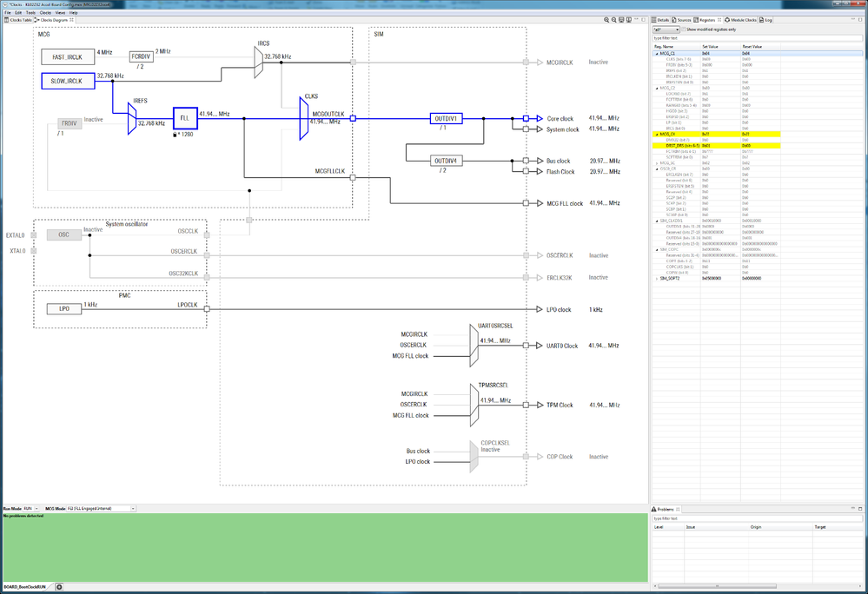This screenshot has width=868, height=594.
Task: Select the IRCS multiplexer symbol
Action: 259,62
